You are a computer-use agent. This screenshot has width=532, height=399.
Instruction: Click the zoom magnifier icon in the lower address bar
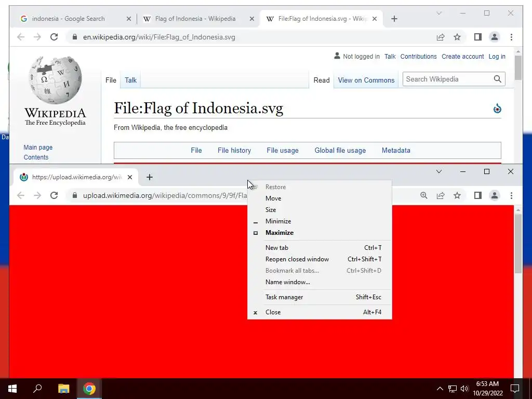424,195
